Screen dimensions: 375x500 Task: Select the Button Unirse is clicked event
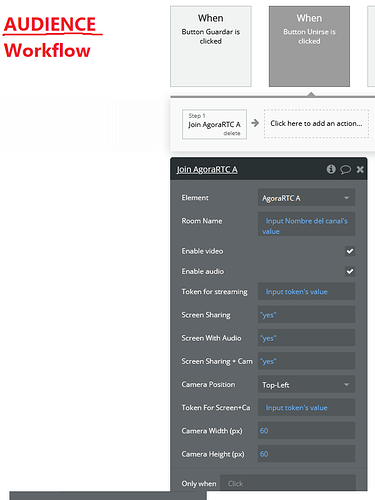(x=309, y=46)
